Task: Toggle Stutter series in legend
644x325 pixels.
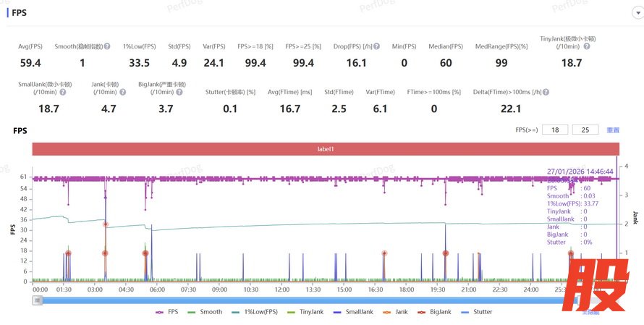Action: point(478,312)
